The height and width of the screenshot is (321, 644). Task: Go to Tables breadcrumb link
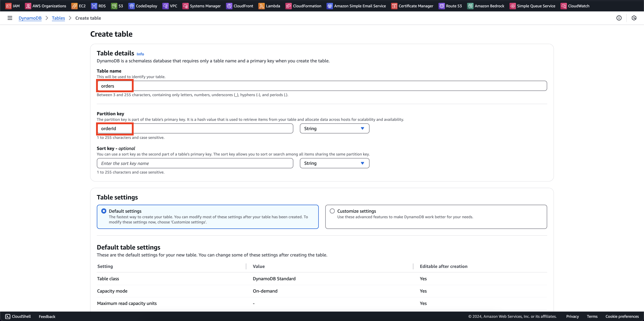58,18
